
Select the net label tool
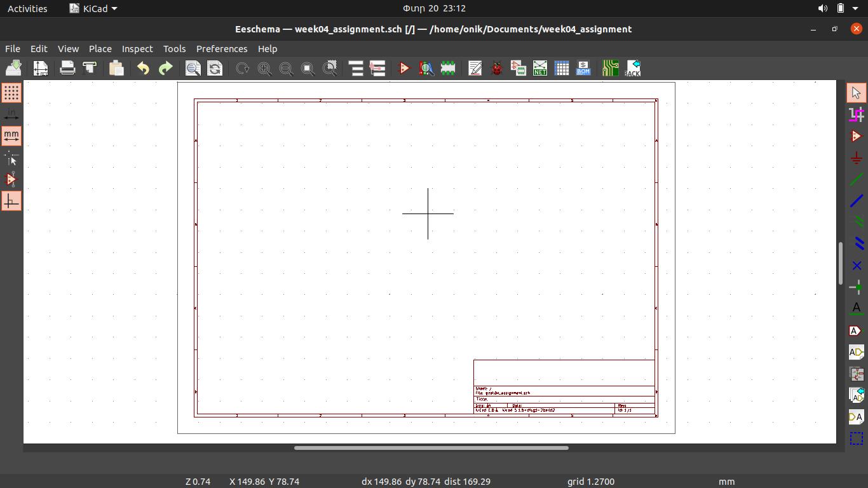[x=857, y=309]
